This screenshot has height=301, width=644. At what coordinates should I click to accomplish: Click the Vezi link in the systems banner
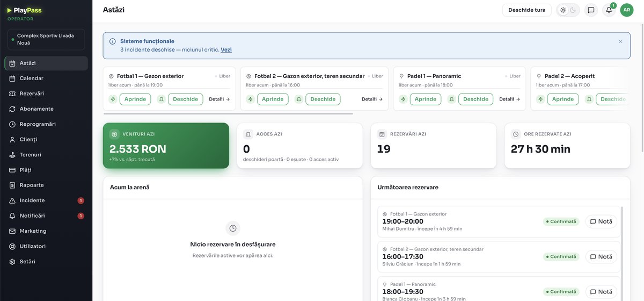point(226,49)
